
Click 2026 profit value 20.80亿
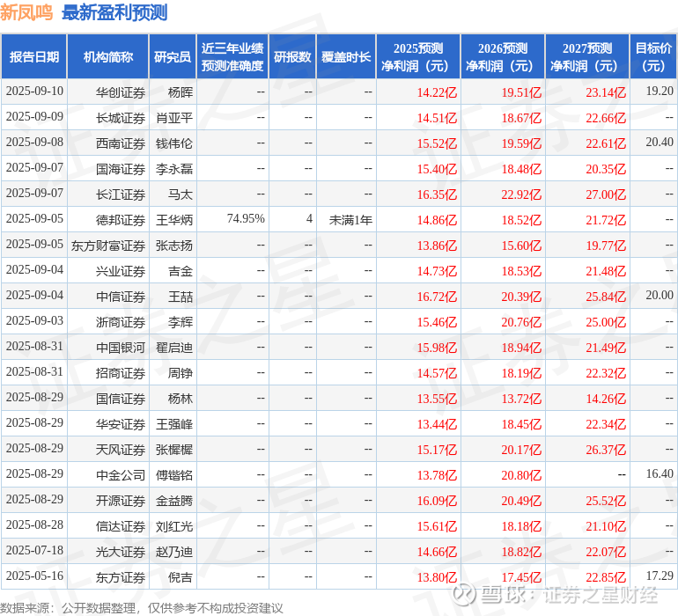click(x=521, y=474)
